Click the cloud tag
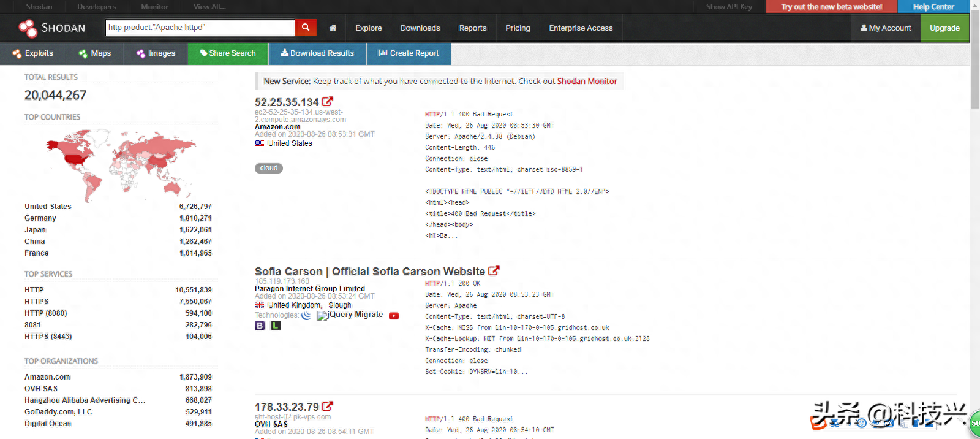Image resolution: width=980 pixels, height=439 pixels. pyautogui.click(x=269, y=168)
